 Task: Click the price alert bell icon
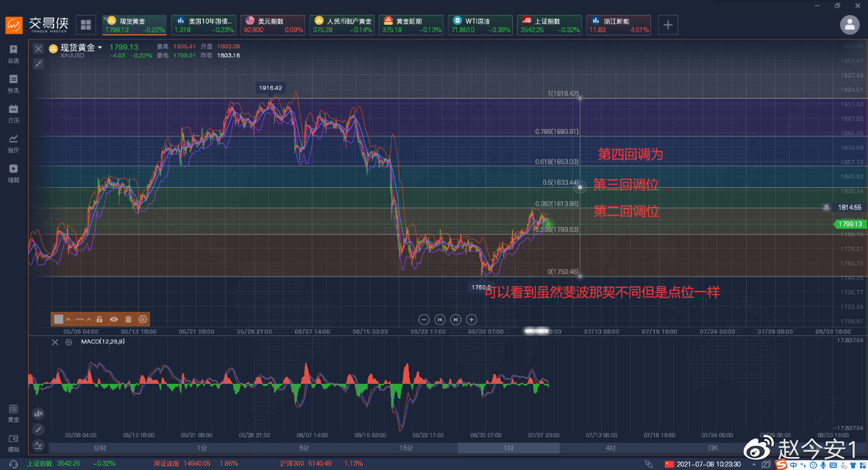pyautogui.click(x=826, y=207)
